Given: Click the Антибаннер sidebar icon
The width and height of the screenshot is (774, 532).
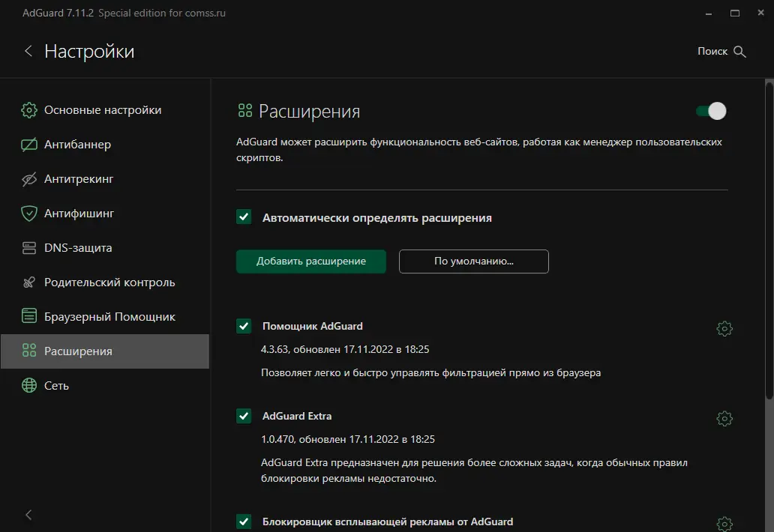Looking at the screenshot, I should 29,145.
